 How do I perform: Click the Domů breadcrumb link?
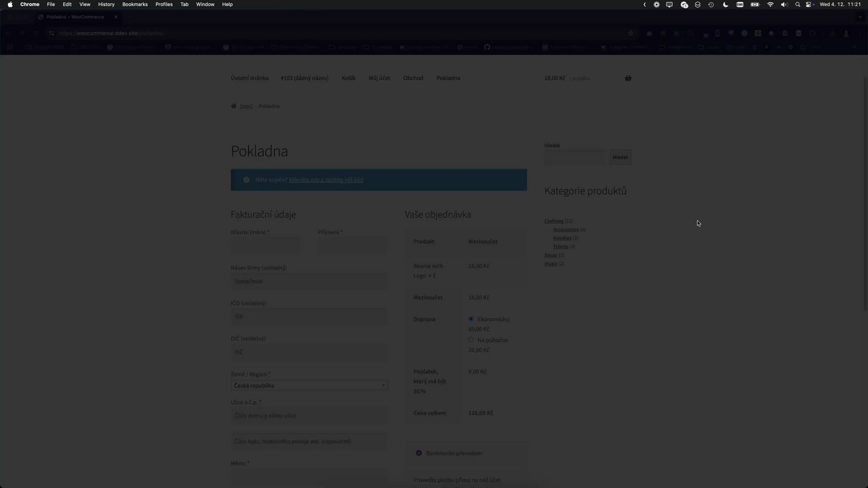point(245,106)
